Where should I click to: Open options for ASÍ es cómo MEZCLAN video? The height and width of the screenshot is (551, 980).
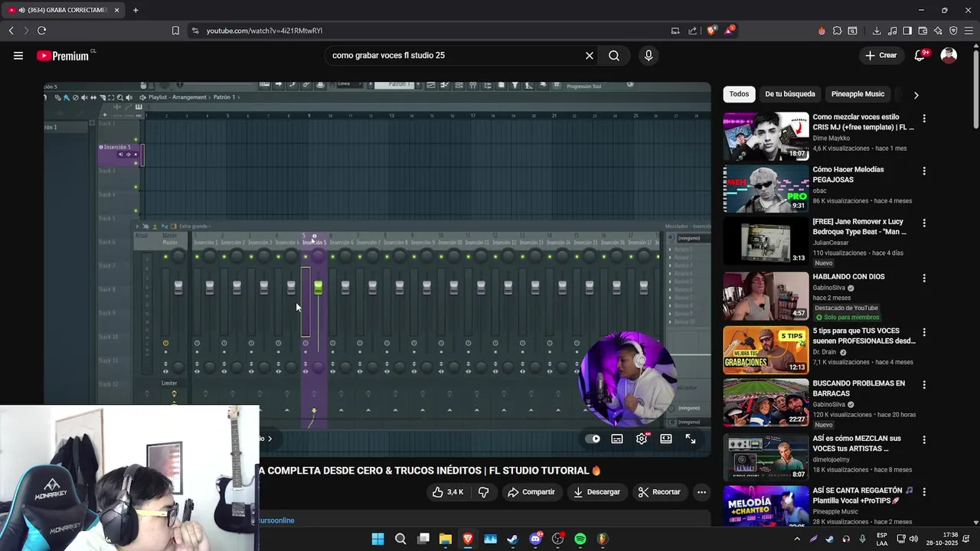pyautogui.click(x=924, y=440)
